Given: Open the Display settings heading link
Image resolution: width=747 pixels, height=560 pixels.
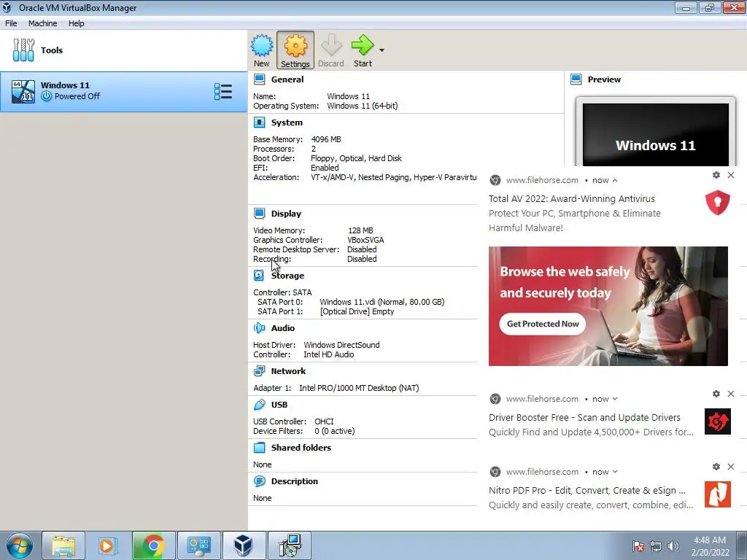Looking at the screenshot, I should tap(286, 214).
